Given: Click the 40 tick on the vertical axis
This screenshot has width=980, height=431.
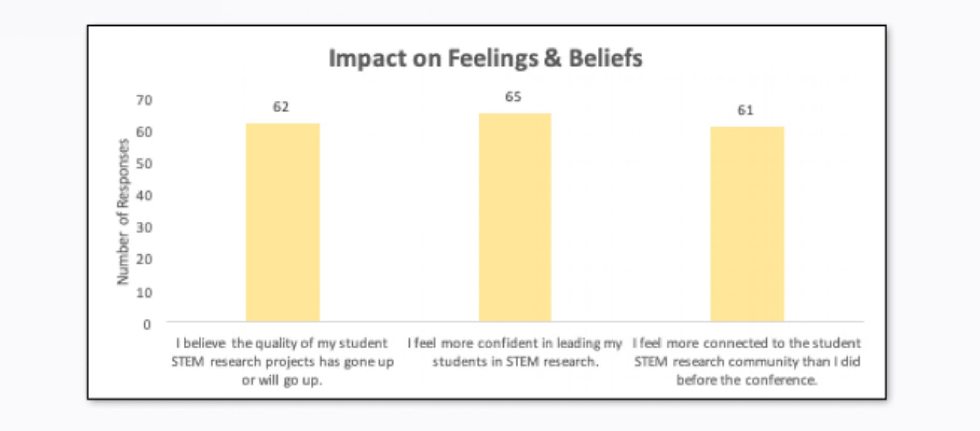Looking at the screenshot, I should pyautogui.click(x=145, y=196).
